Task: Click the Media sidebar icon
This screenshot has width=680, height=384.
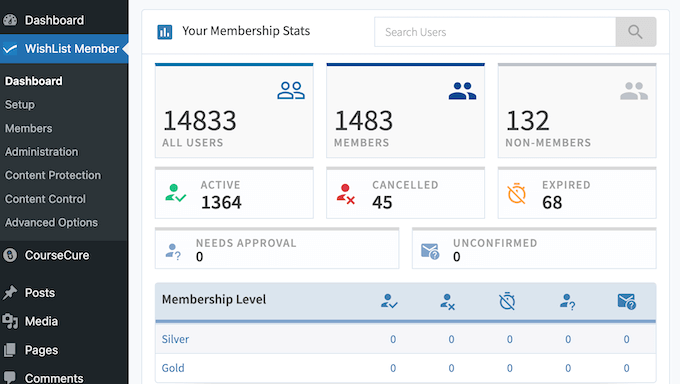Action: click(10, 322)
